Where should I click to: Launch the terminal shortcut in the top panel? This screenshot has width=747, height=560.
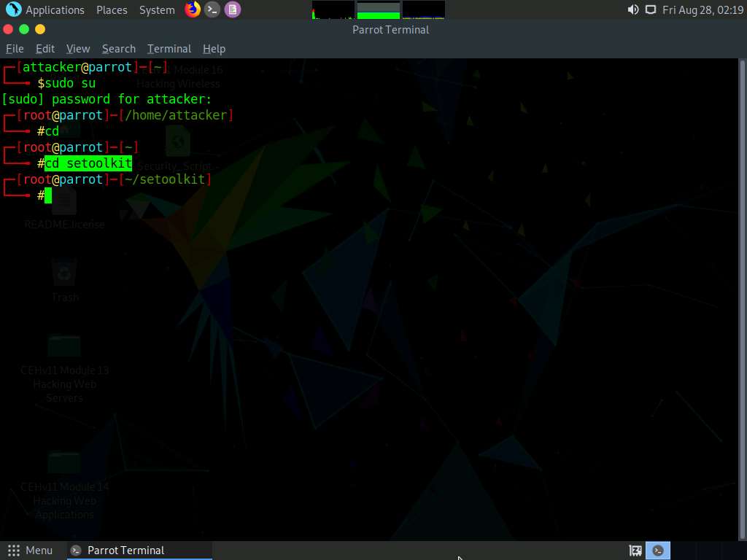pyautogui.click(x=212, y=9)
